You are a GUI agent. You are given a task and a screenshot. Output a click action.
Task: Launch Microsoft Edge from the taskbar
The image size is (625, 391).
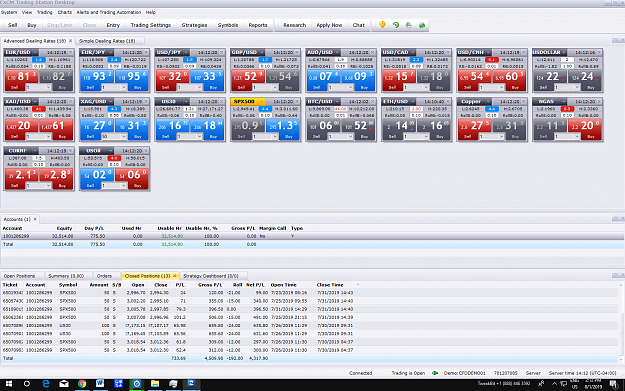(46, 384)
